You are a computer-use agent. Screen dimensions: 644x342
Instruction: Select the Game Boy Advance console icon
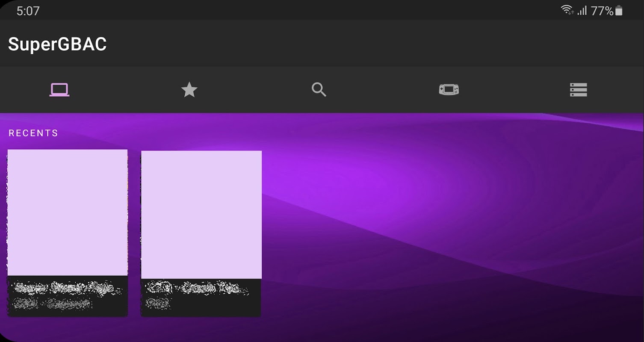click(449, 90)
